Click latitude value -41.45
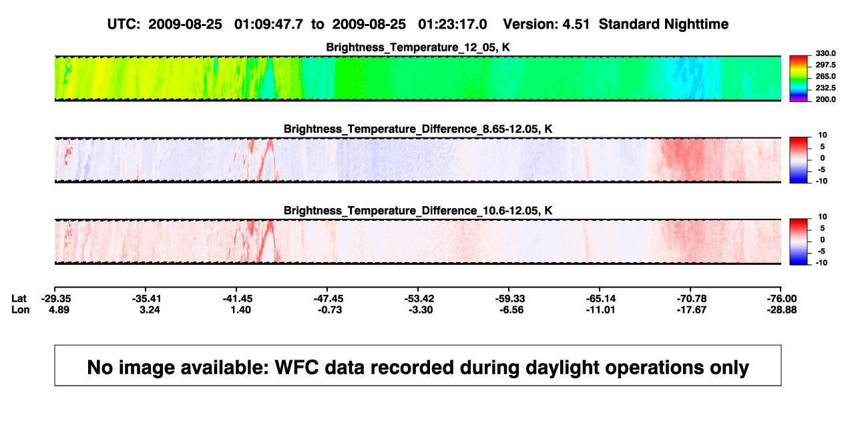 [237, 298]
